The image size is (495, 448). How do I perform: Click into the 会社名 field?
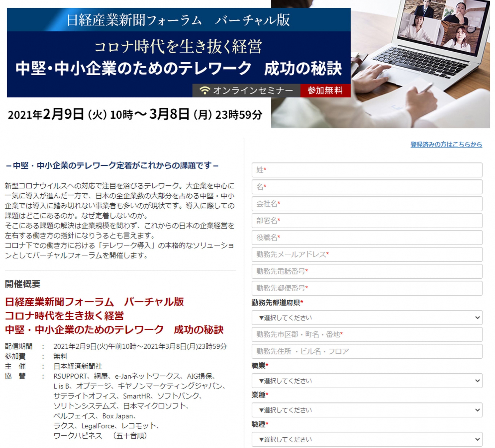tap(367, 204)
